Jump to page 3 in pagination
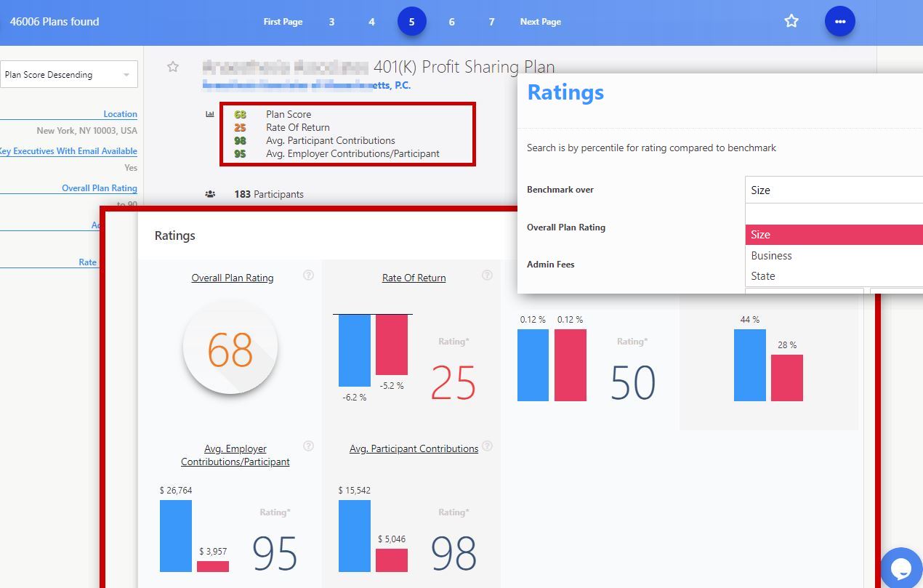 click(x=331, y=22)
